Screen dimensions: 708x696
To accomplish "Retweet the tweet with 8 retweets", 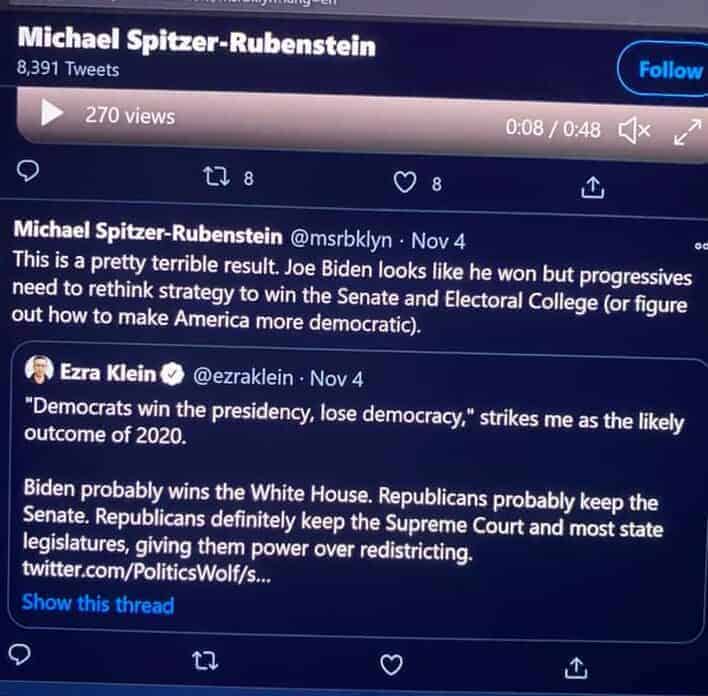I will [216, 179].
